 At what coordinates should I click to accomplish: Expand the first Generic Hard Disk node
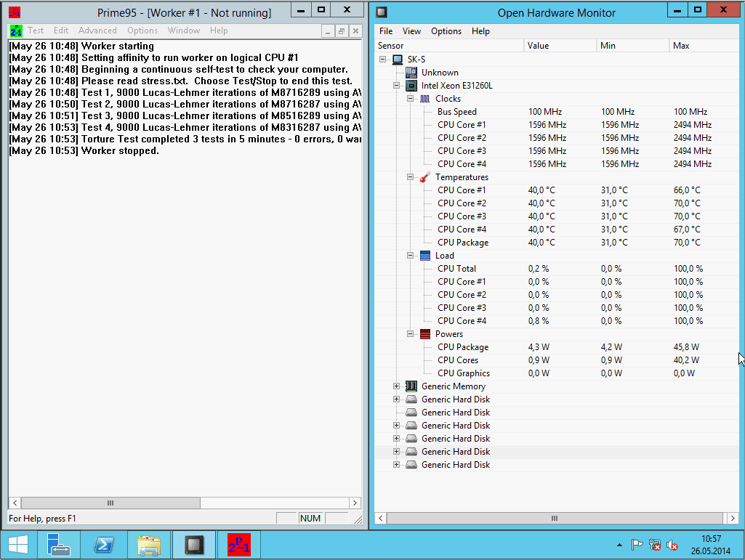(396, 399)
